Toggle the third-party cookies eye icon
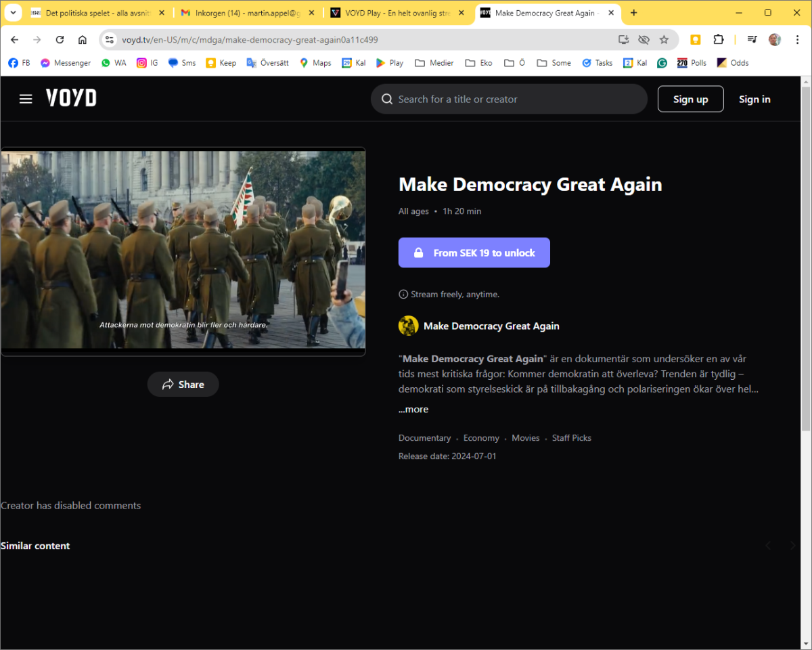The height and width of the screenshot is (650, 812). [644, 40]
